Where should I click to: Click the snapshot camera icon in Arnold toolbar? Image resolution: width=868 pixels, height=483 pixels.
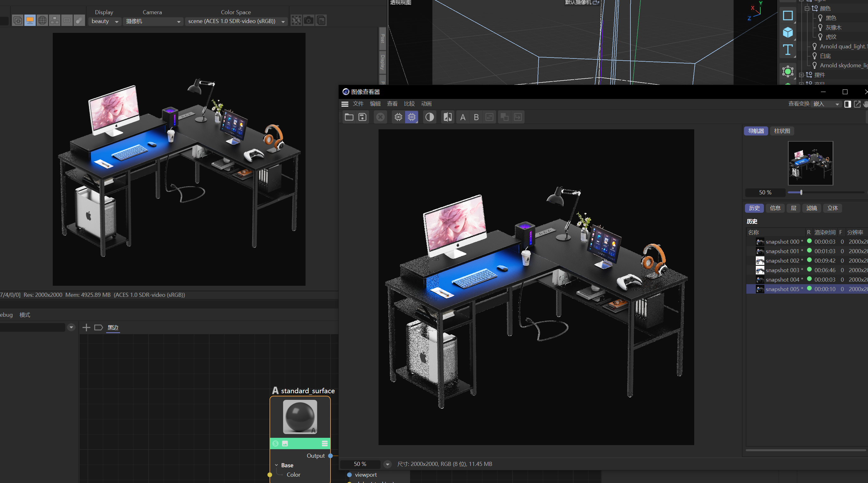(308, 21)
